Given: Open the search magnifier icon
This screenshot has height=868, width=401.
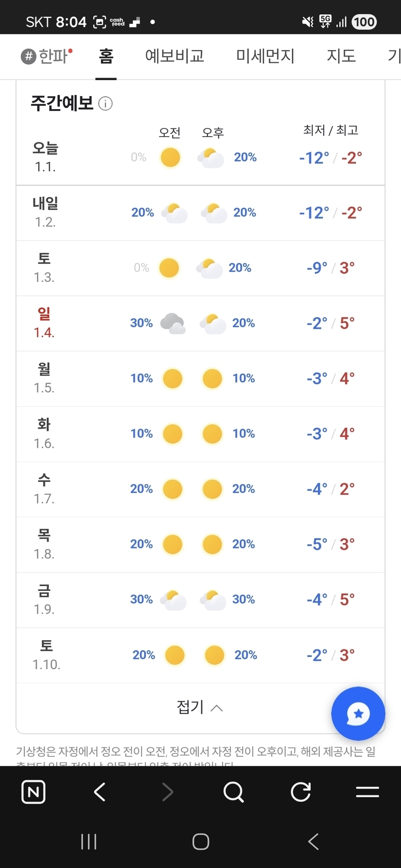Looking at the screenshot, I should click(x=233, y=792).
